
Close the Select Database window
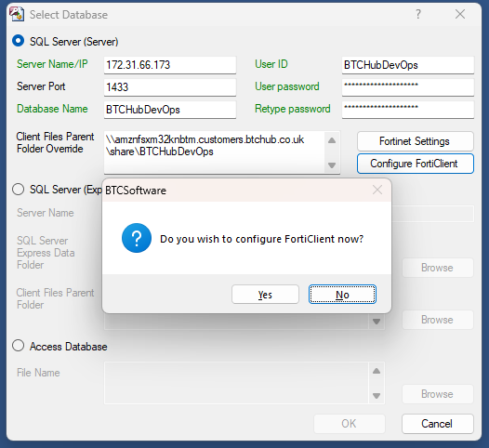coord(460,14)
